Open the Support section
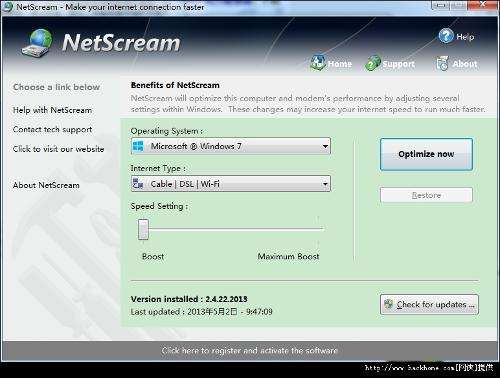This screenshot has height=378, width=502. coord(399,64)
